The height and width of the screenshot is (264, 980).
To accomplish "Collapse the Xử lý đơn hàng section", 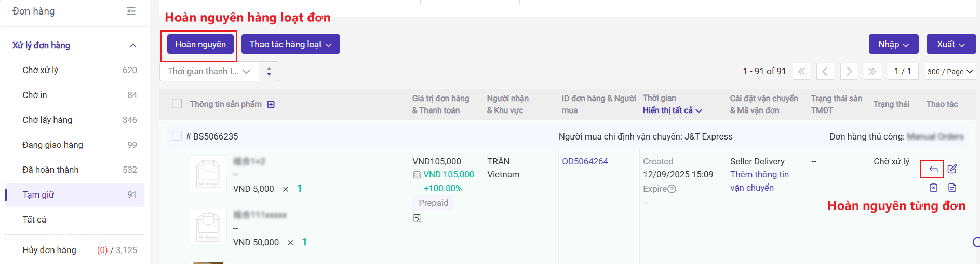I will pos(133,46).
